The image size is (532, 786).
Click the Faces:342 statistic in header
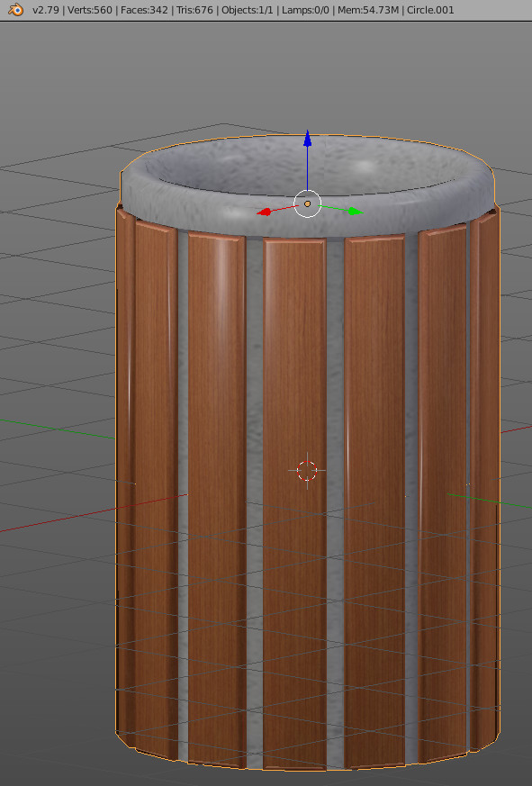144,10
